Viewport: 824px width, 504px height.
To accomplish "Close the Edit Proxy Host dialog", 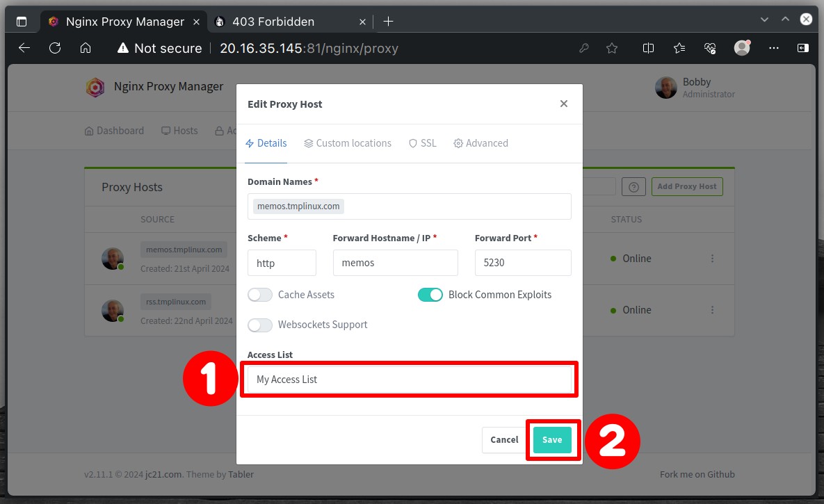I will click(563, 104).
